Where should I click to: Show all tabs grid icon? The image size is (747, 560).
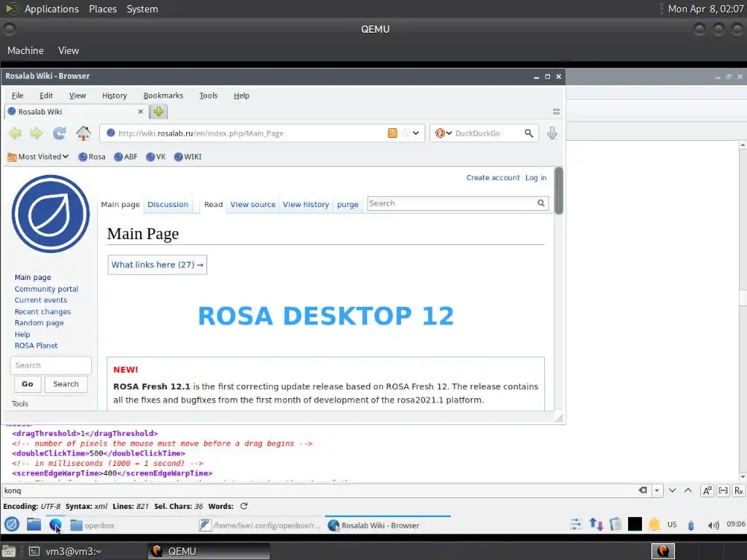[556, 112]
